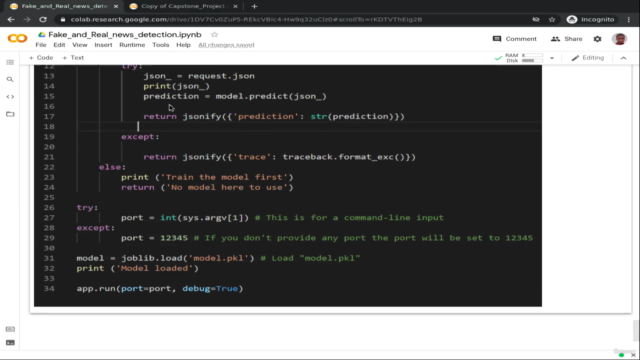Click the site info lock icon in the address bar
This screenshot has width=640, height=360.
62,19
